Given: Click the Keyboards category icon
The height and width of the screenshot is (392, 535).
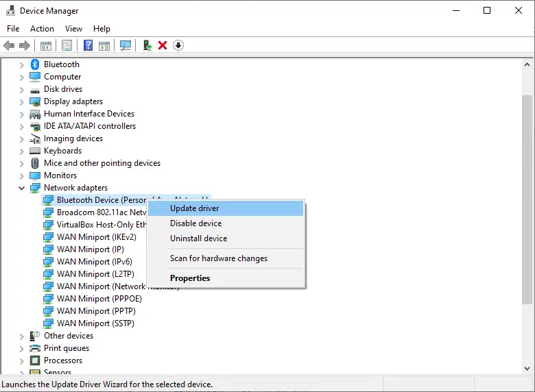Looking at the screenshot, I should click(x=35, y=151).
